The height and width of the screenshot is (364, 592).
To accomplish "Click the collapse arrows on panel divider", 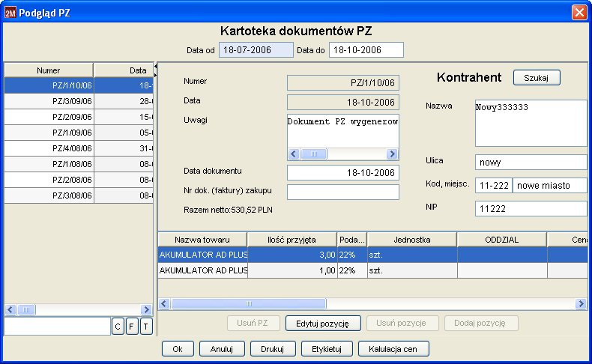I will pos(156,70).
